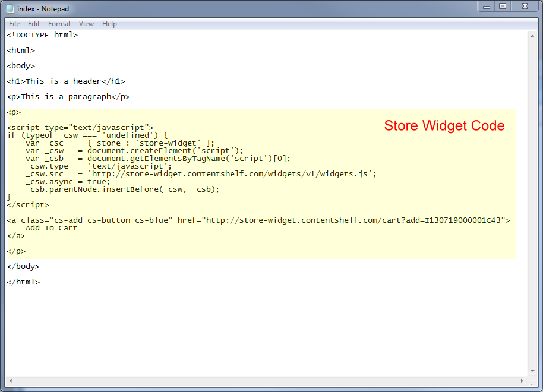The height and width of the screenshot is (392, 543).
Task: Minimize the Notepad window
Action: [487, 6]
